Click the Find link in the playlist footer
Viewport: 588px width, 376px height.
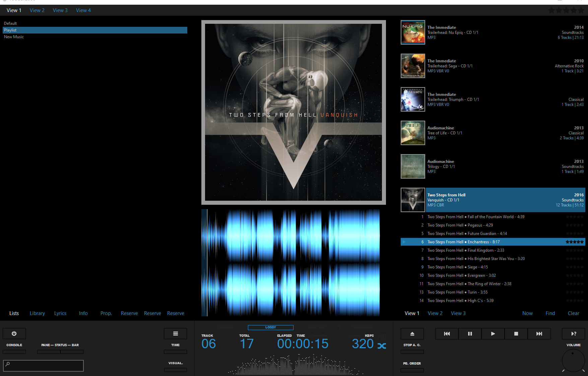pyautogui.click(x=550, y=313)
